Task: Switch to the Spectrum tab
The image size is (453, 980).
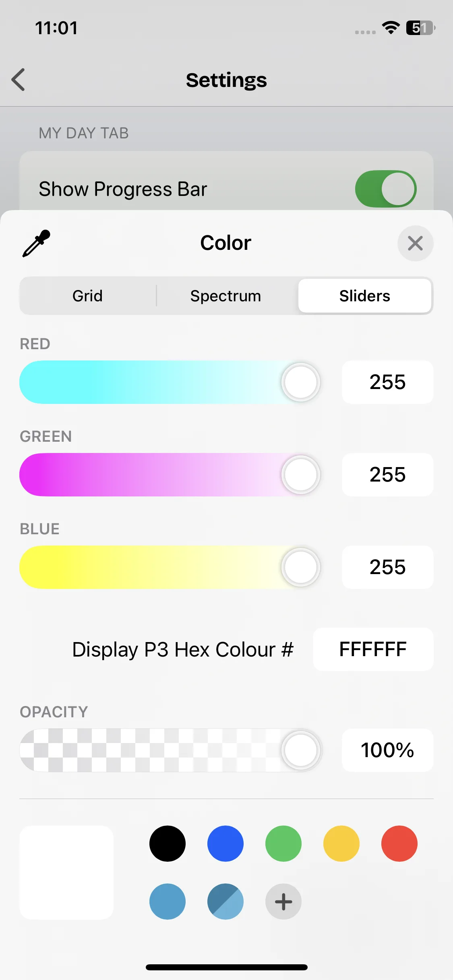Action: 225,296
